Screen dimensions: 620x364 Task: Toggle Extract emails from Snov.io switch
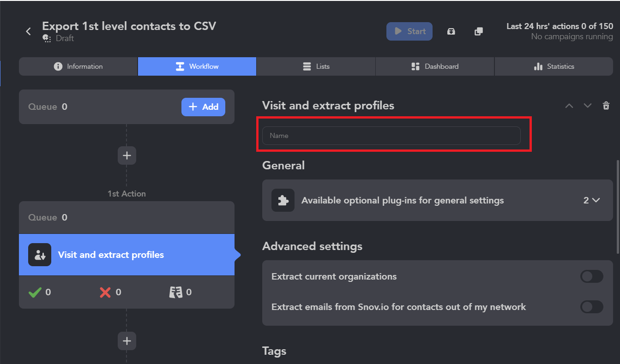(x=591, y=307)
